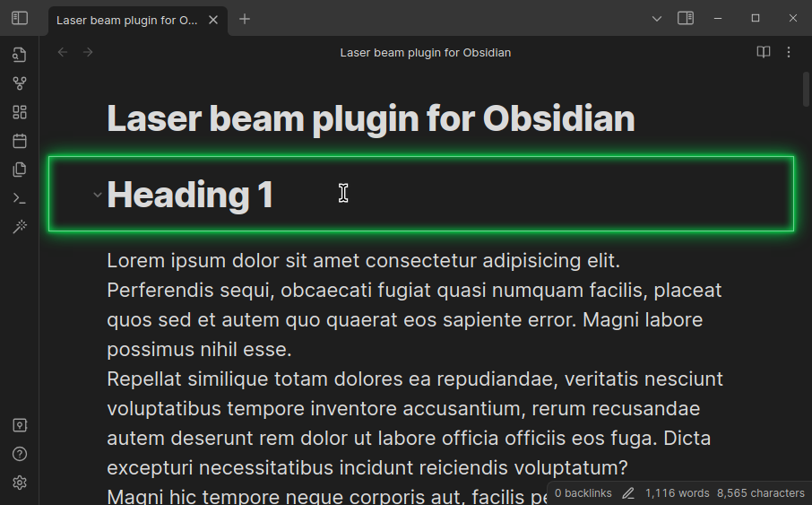Minimize the Obsidian window

pyautogui.click(x=718, y=18)
